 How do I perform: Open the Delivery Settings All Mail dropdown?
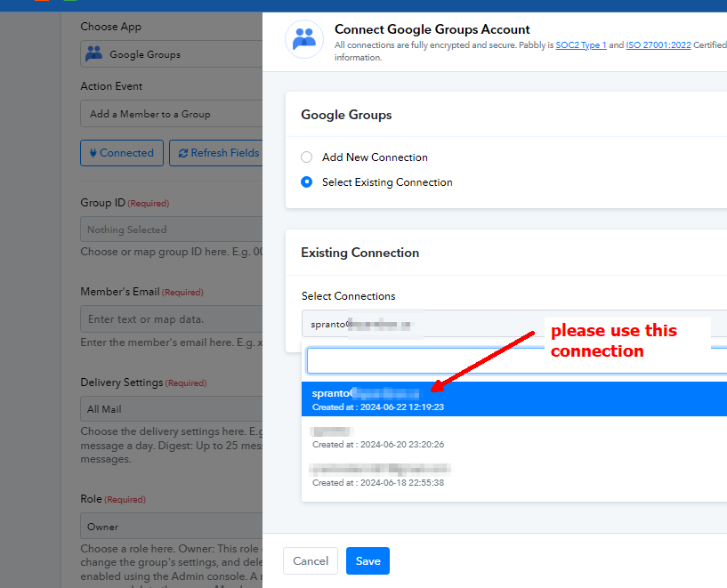coord(172,409)
